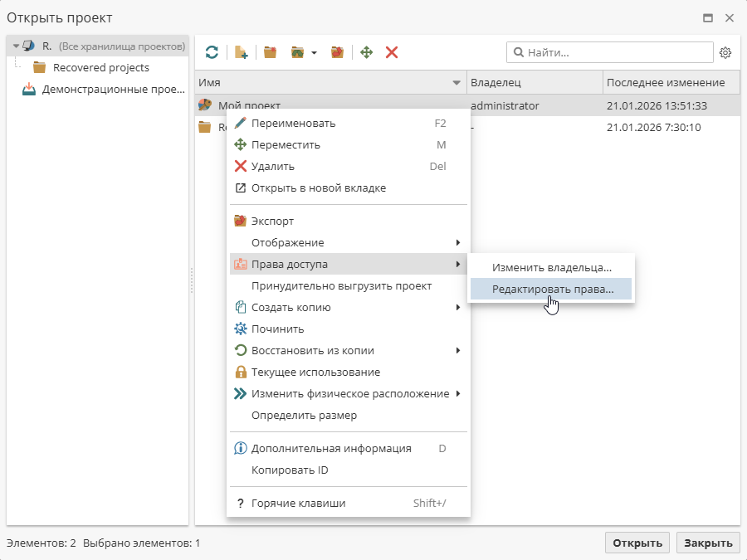Viewport: 747px width, 560px height.
Task: Select the export project toolbar icon
Action: pyautogui.click(x=336, y=52)
